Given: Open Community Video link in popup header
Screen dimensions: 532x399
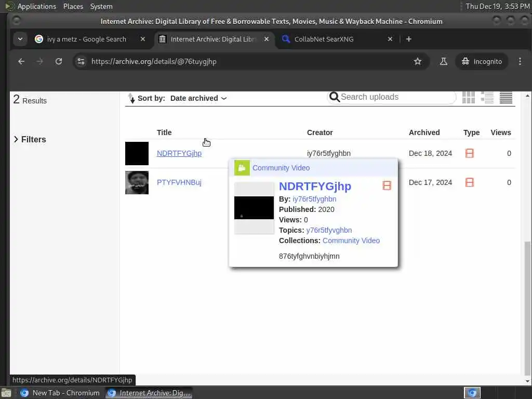Looking at the screenshot, I should click(x=281, y=168).
